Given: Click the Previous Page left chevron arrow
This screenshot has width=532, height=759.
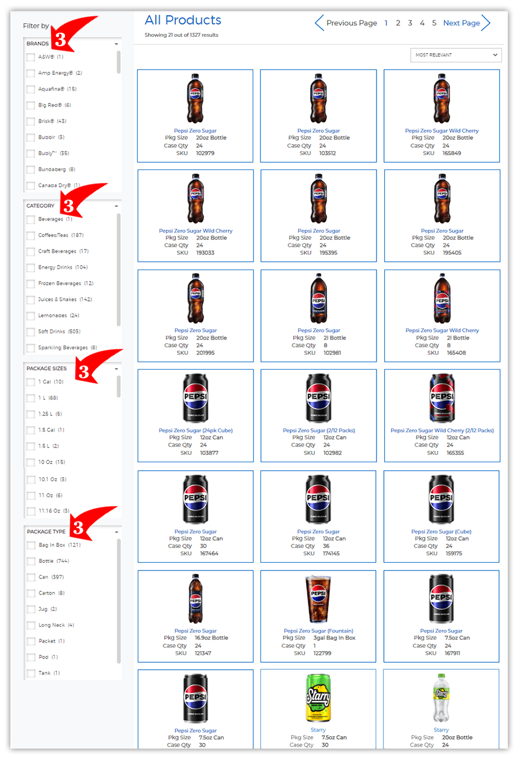Looking at the screenshot, I should tap(319, 23).
